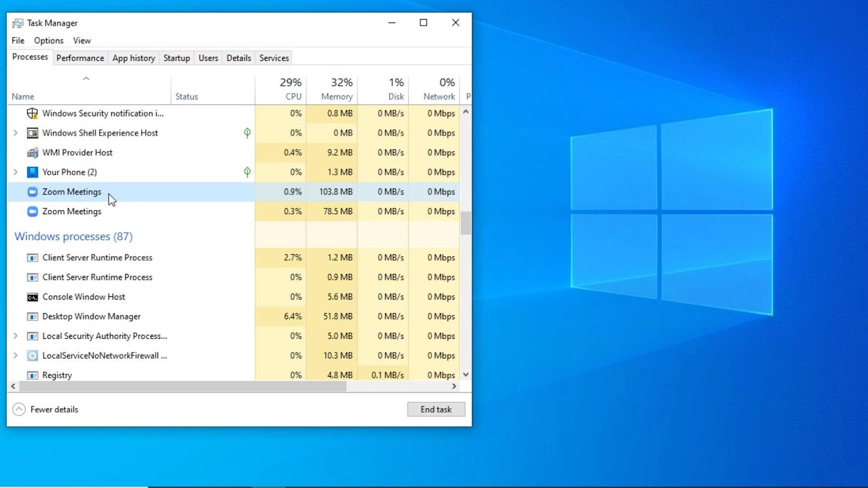This screenshot has height=488, width=868.
Task: Select the Desktop Window Manager row name
Action: point(92,317)
